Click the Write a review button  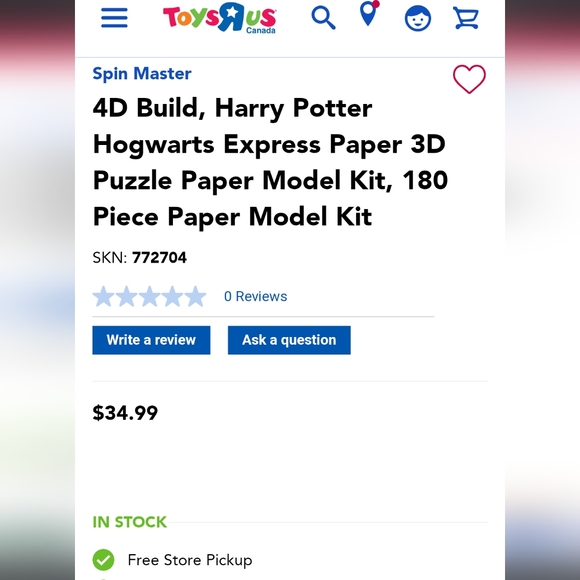(x=151, y=340)
